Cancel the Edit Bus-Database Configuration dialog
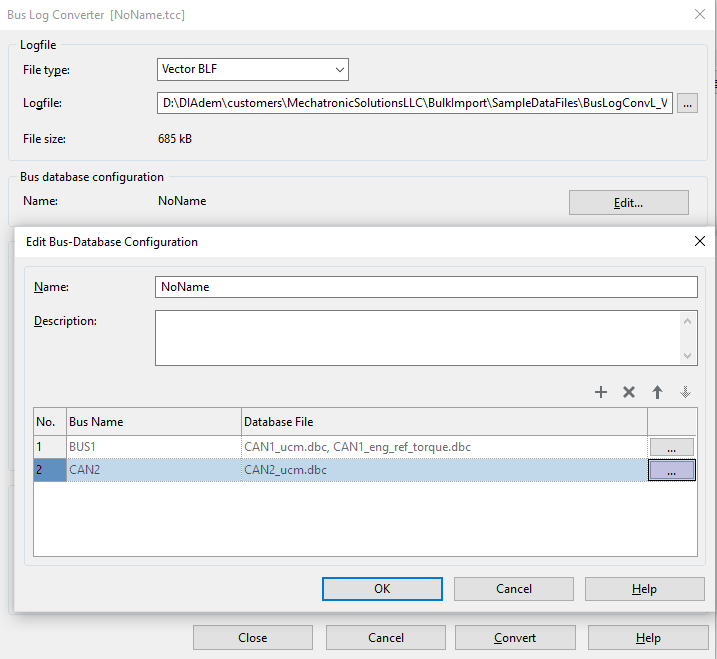 pyautogui.click(x=513, y=589)
